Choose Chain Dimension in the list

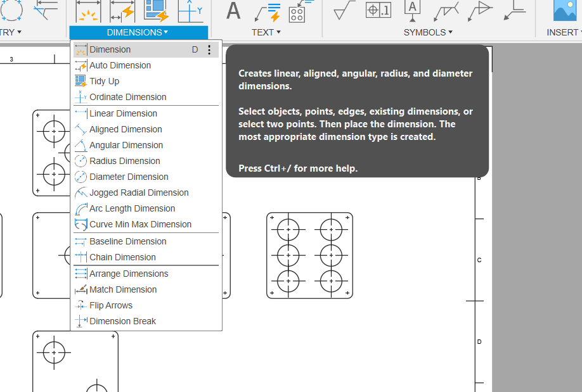[122, 257]
